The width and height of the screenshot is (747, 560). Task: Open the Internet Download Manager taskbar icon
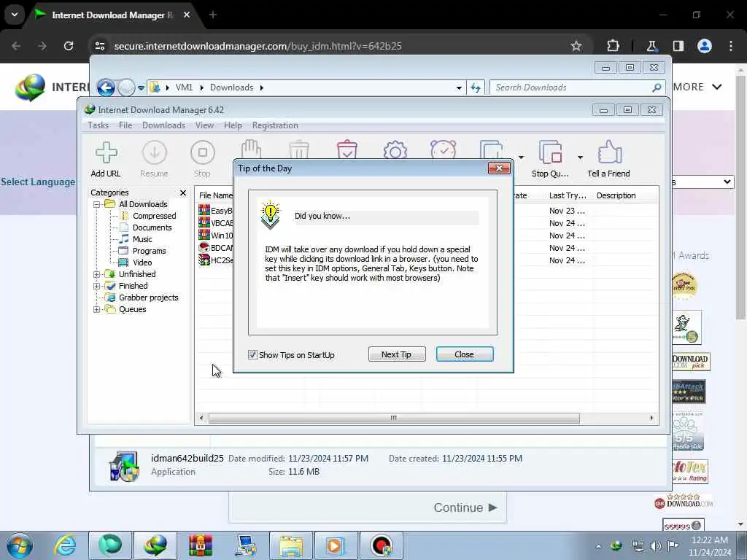point(155,545)
